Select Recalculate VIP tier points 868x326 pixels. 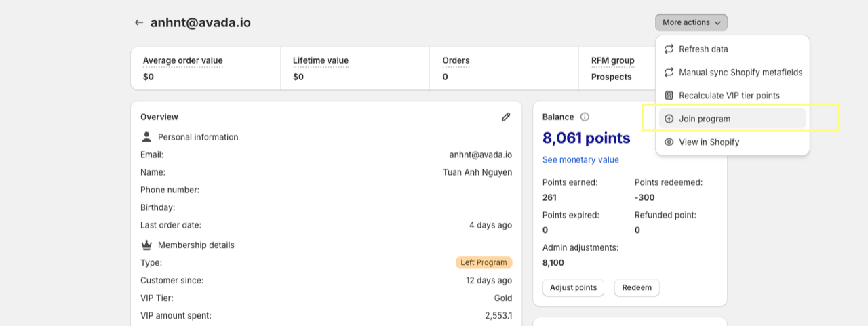click(732, 96)
